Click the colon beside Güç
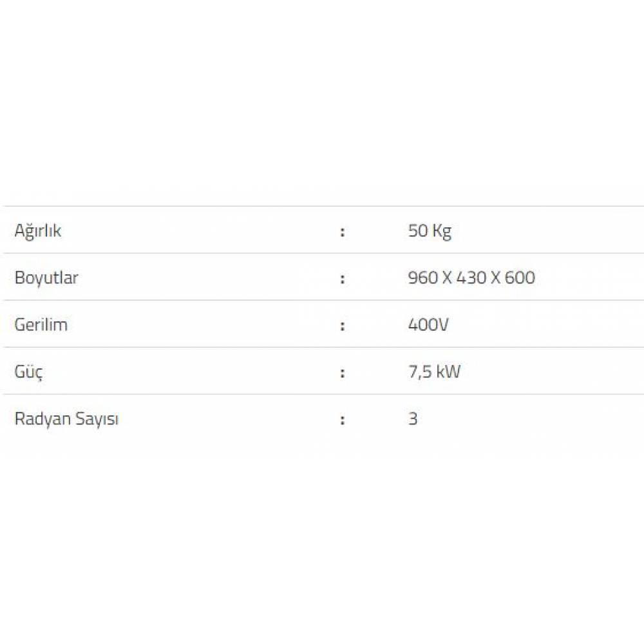The width and height of the screenshot is (644, 644). pos(343,373)
